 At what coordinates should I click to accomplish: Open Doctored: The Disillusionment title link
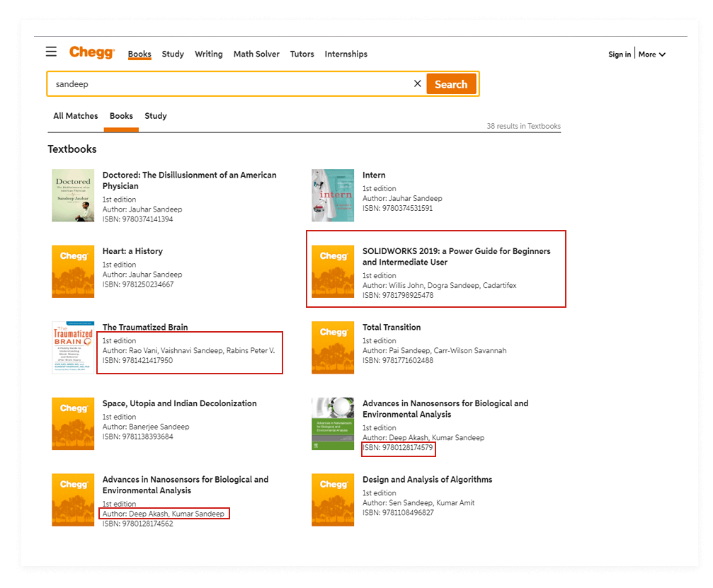point(189,180)
